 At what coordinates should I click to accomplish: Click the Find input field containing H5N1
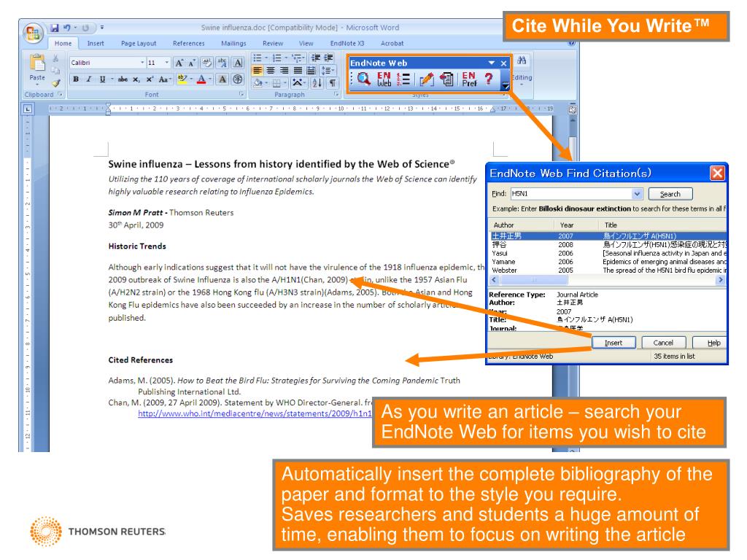571,194
